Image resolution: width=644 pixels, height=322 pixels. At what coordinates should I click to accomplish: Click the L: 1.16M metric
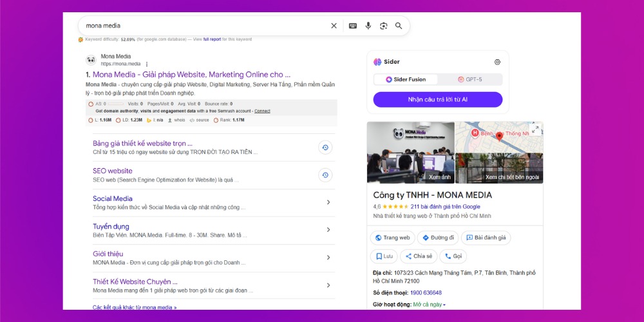click(x=100, y=120)
